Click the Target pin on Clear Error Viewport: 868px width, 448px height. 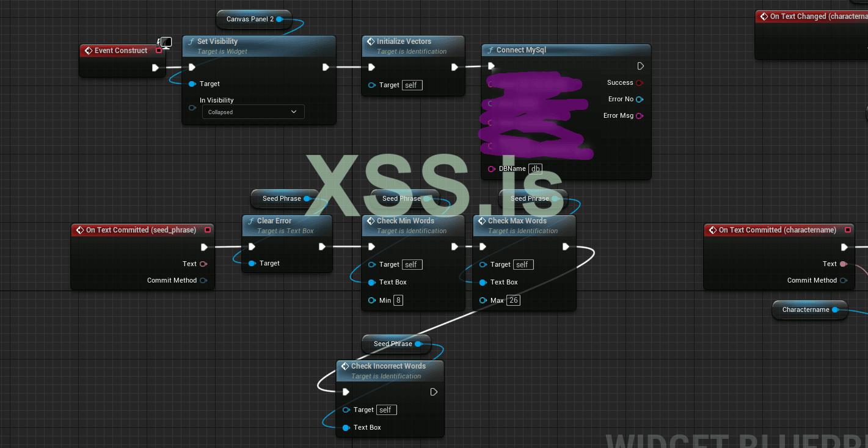[x=252, y=263]
